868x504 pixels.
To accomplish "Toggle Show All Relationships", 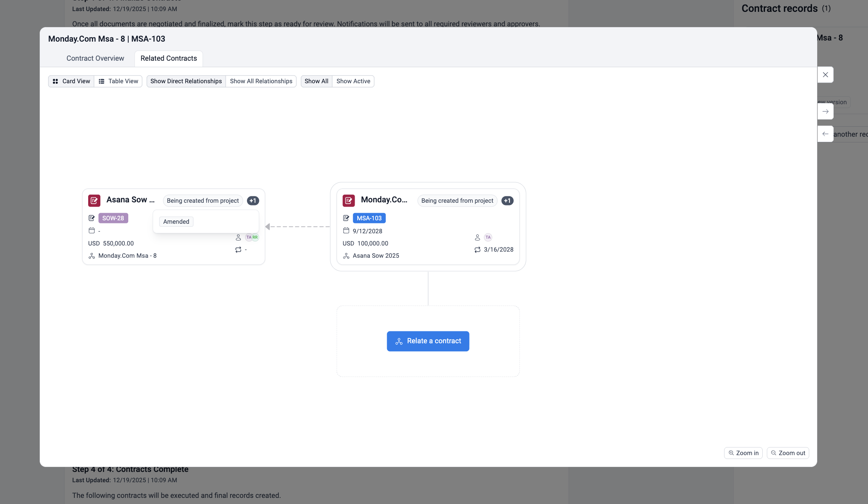I will pos(261,81).
